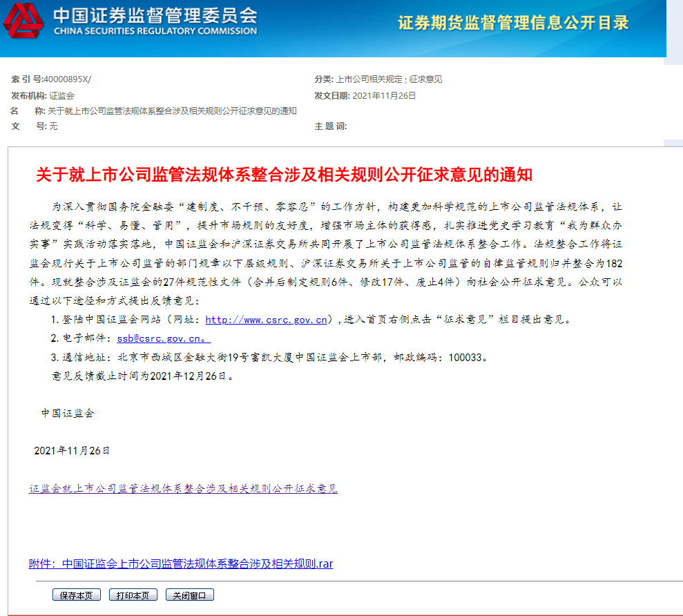Select the index number 40000895X/ value
The height and width of the screenshot is (616, 683).
click(67, 79)
